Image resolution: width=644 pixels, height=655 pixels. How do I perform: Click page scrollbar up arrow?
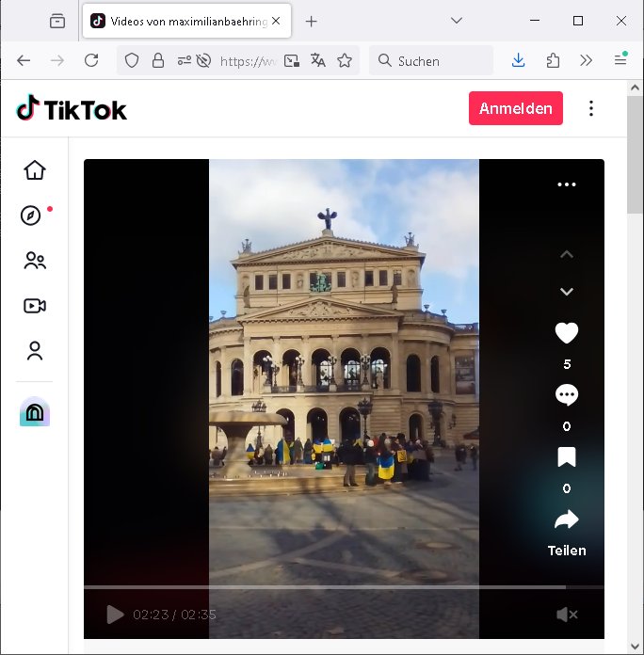point(635,88)
